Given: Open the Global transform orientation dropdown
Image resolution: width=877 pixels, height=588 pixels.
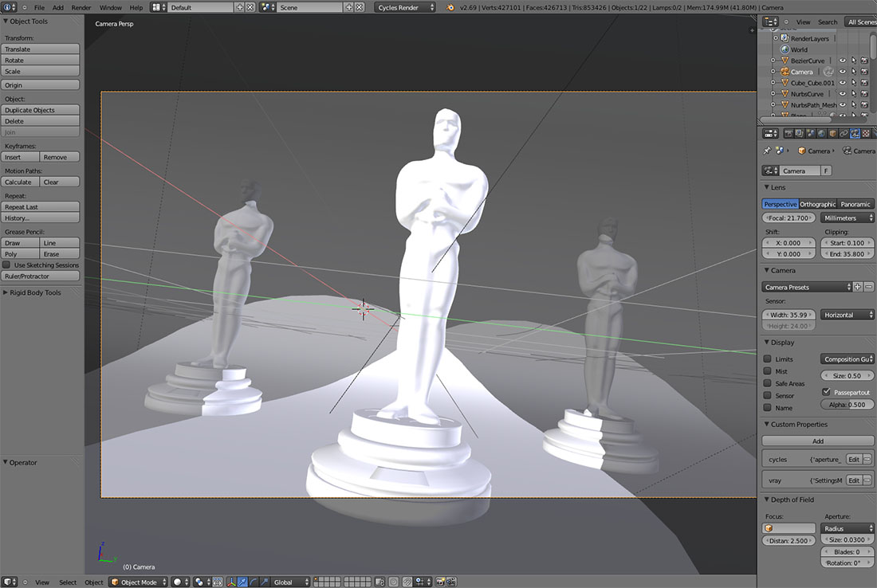Looking at the screenshot, I should [290, 582].
